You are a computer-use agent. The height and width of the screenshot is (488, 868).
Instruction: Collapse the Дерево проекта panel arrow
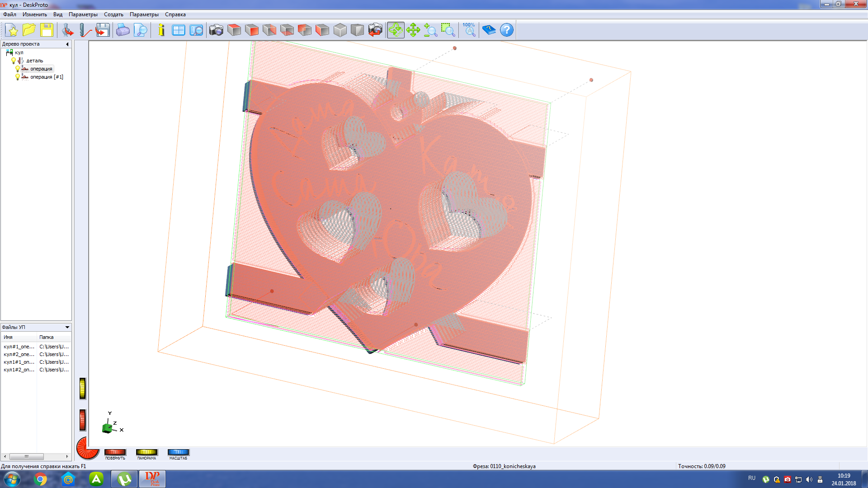(67, 44)
